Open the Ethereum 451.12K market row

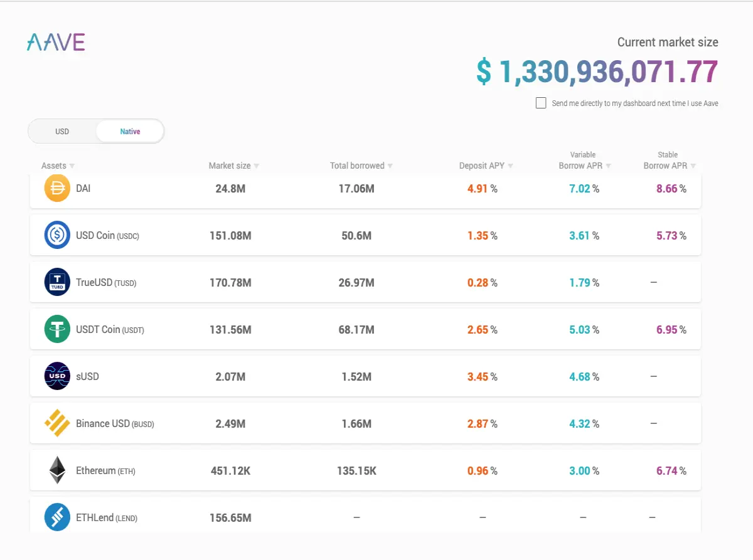point(365,470)
